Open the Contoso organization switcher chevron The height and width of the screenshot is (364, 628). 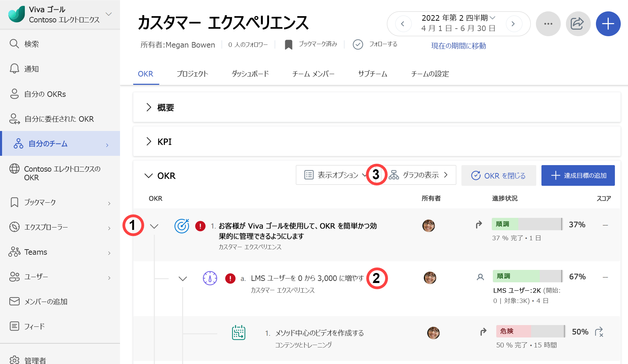[x=109, y=14]
